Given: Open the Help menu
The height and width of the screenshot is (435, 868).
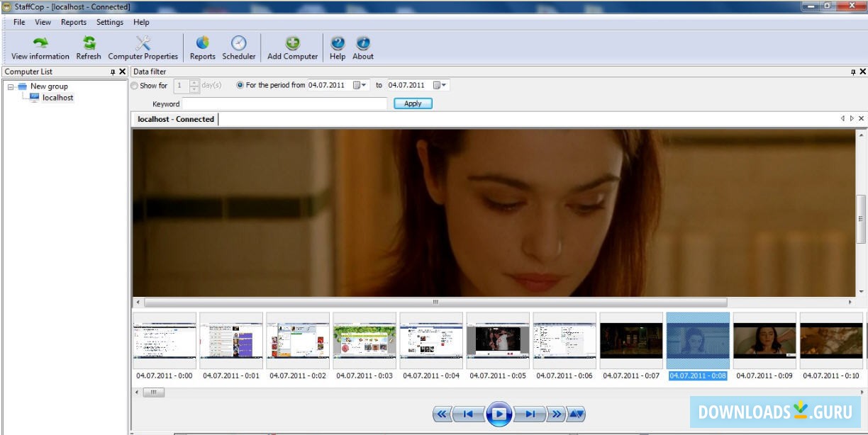Looking at the screenshot, I should coord(142,22).
